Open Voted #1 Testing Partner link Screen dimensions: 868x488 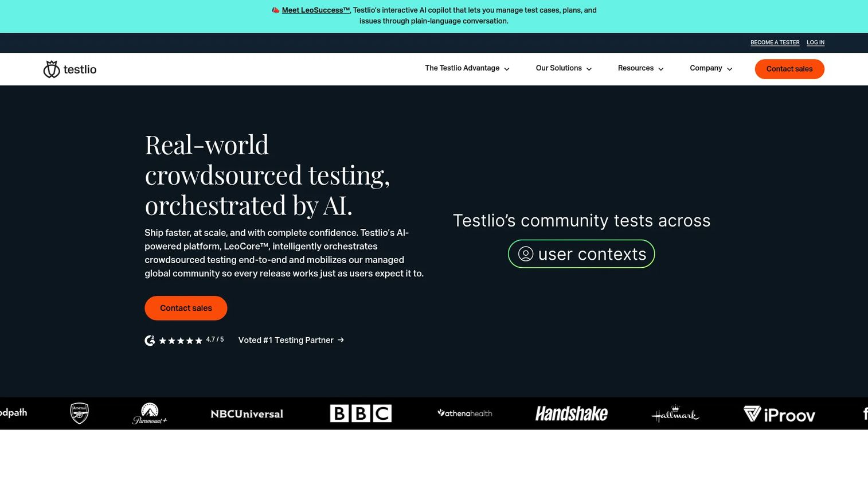point(291,340)
